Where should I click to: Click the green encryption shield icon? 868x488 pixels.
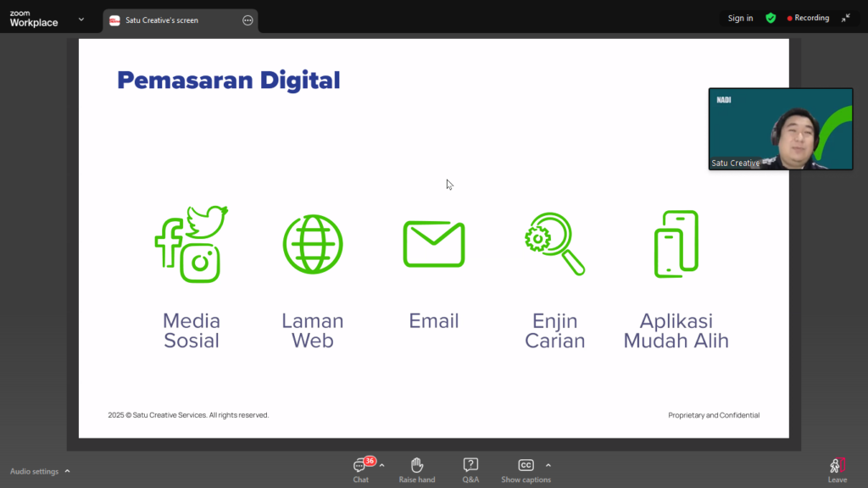point(771,18)
